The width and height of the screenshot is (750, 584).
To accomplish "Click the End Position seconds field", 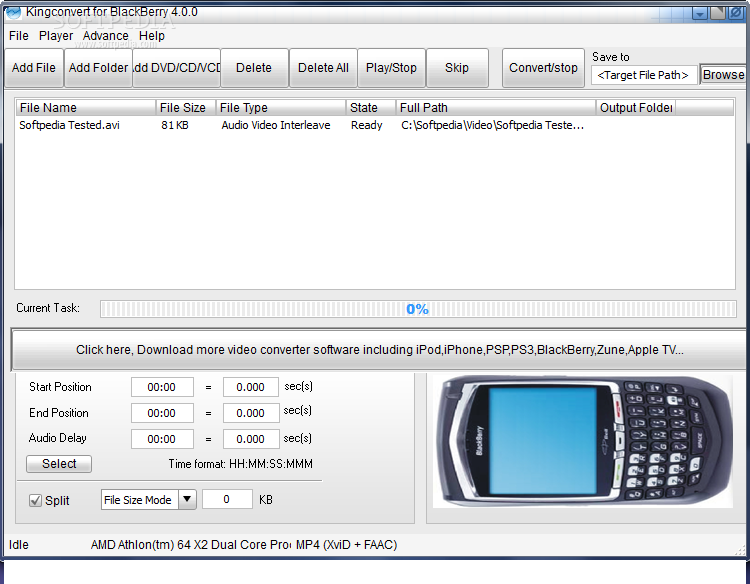I will point(251,413).
